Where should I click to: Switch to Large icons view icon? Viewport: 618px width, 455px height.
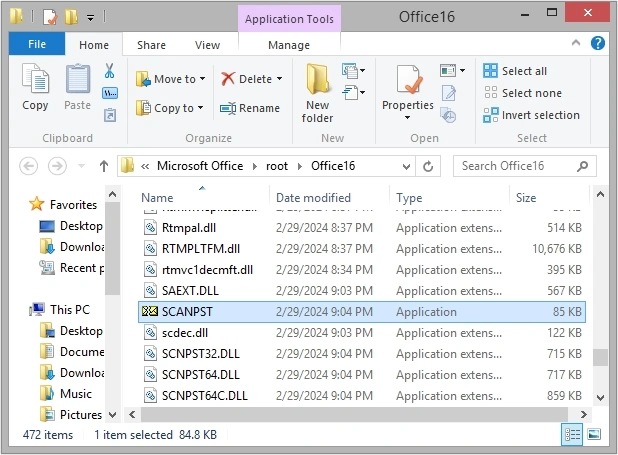(594, 435)
